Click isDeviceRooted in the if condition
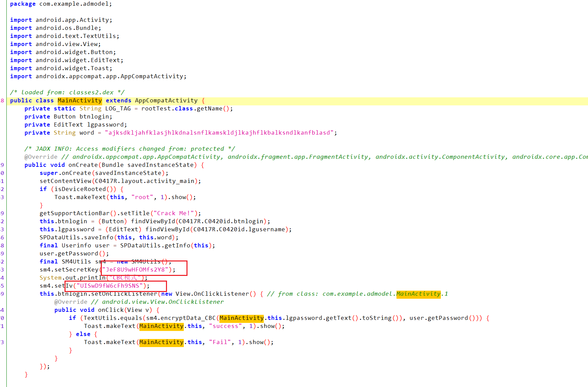Screen dimensions: 588x387 (80, 189)
